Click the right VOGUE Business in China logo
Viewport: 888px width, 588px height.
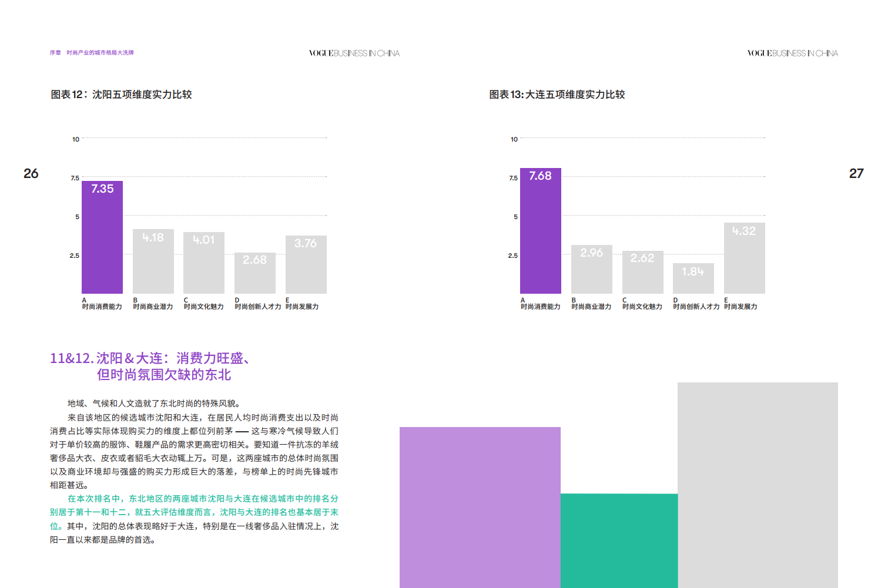point(792,53)
